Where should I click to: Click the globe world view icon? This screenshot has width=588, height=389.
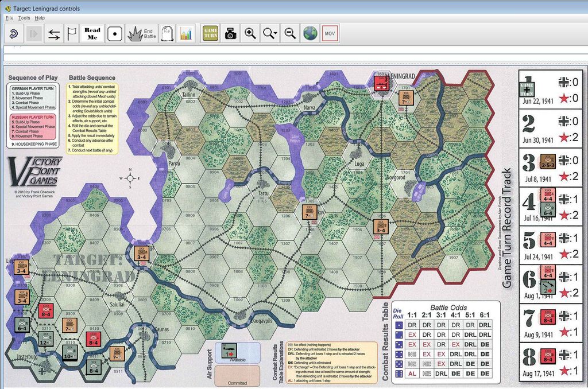click(x=310, y=33)
